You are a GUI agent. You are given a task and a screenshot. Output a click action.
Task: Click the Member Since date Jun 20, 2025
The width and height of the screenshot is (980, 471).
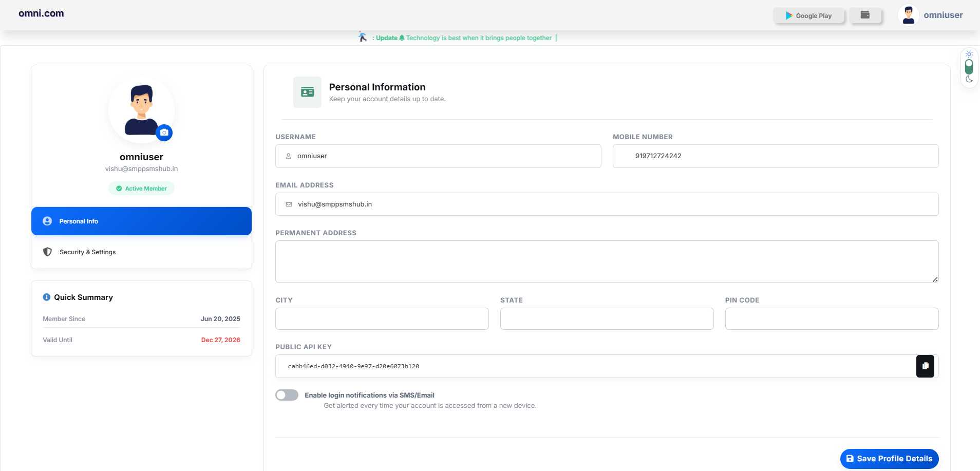click(220, 319)
